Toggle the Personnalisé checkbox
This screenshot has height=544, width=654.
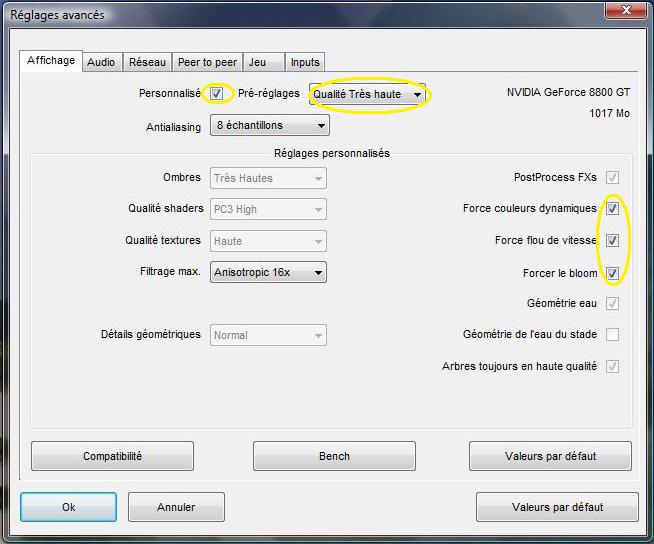click(x=216, y=93)
